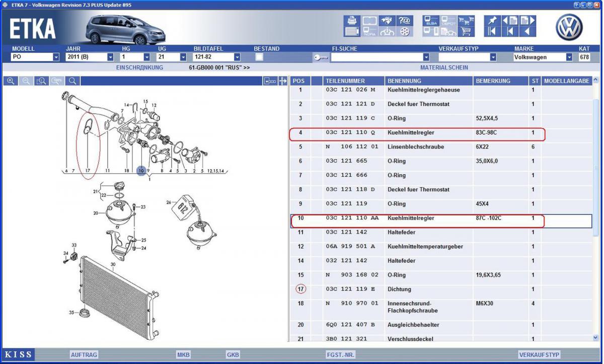Launch the ELSA workshop info icon
This screenshot has height=364, width=604.
[x=431, y=21]
